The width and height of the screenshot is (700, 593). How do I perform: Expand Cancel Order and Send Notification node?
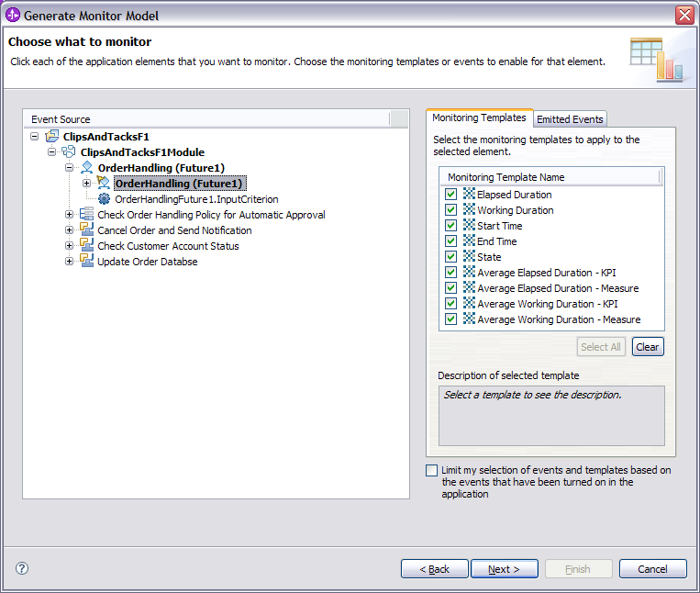[x=69, y=230]
